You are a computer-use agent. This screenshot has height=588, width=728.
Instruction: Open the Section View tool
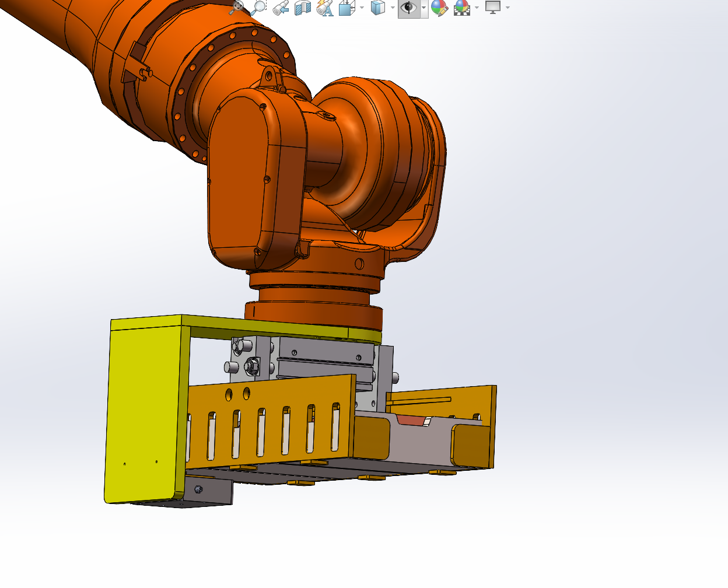(x=303, y=8)
